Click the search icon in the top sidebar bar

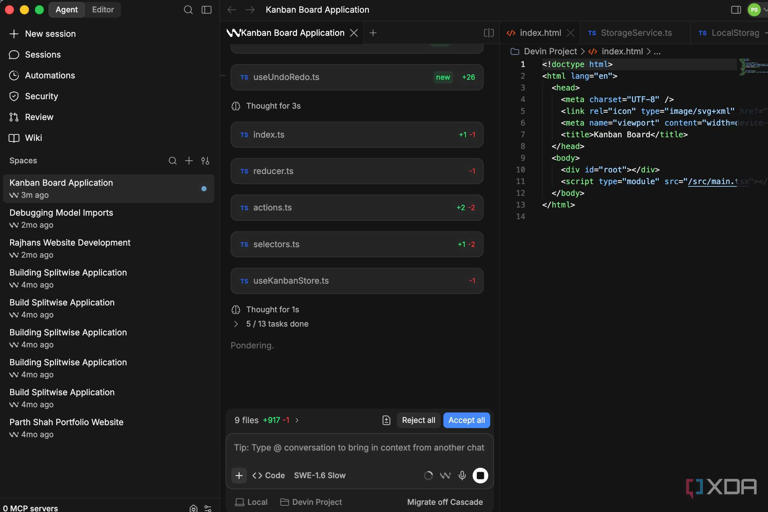[x=188, y=10]
